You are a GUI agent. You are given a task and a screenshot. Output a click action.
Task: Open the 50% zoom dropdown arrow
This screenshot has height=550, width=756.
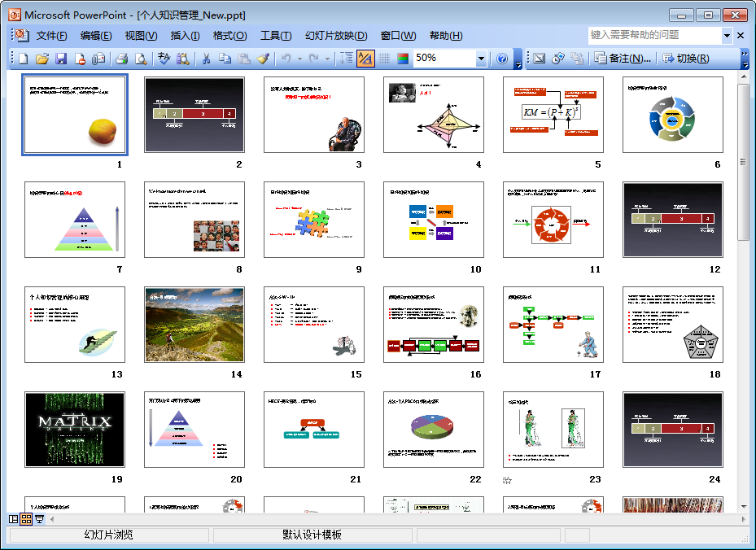[x=481, y=59]
